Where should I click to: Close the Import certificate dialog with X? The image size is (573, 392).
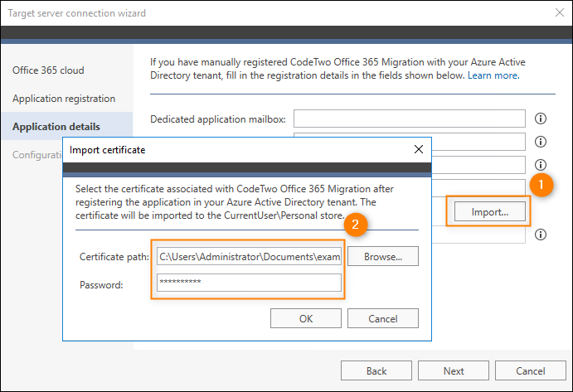coord(419,149)
